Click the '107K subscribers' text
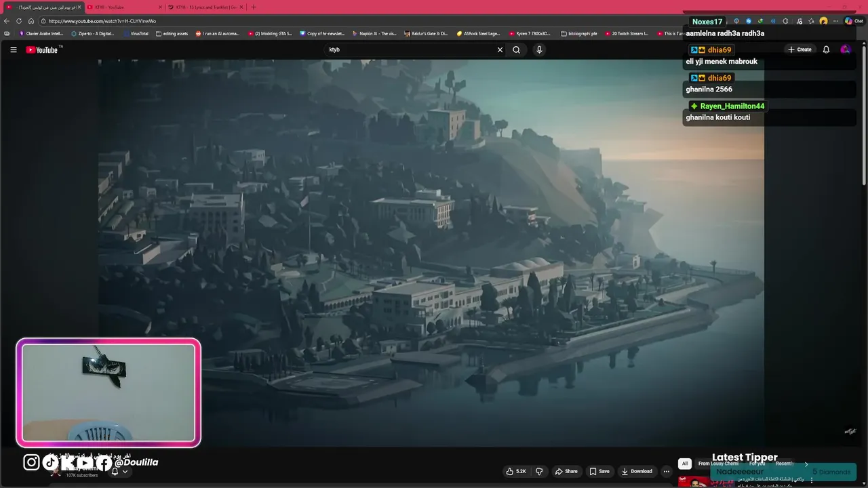Screen dimensions: 868x488 coord(81,475)
